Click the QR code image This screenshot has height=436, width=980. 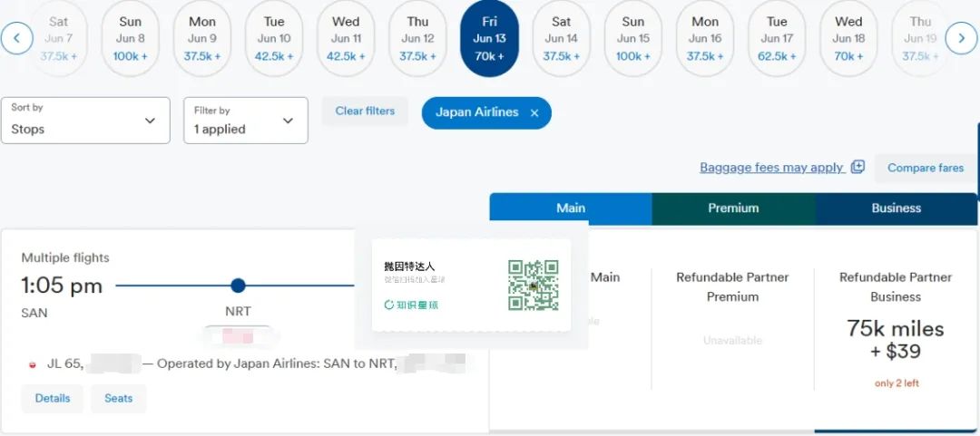pos(533,286)
